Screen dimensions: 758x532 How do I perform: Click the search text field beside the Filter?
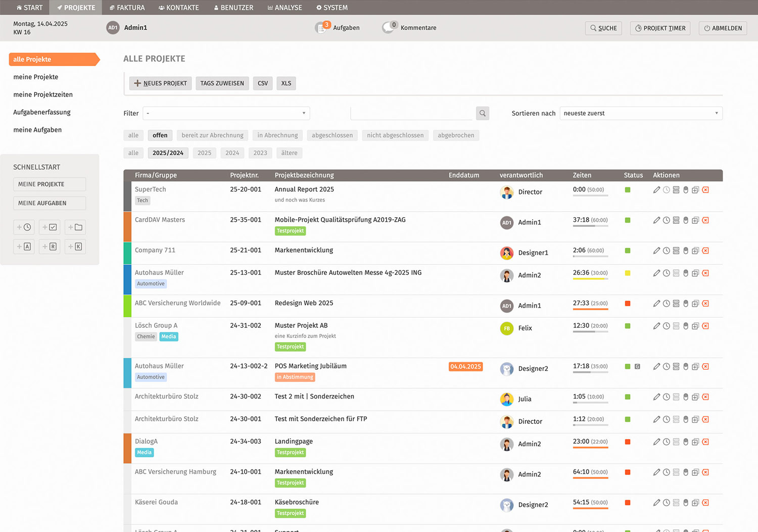(412, 113)
